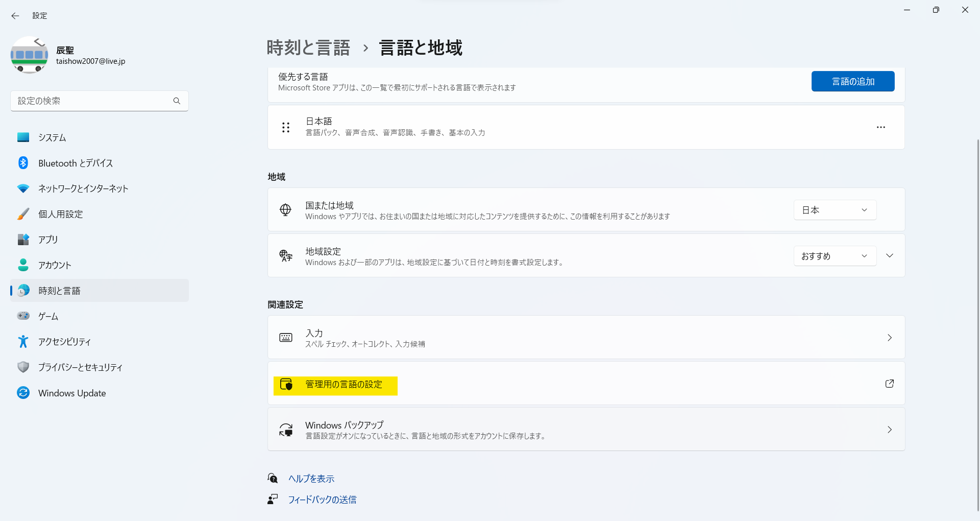Open 管理用の言語の設定
This screenshot has height=521, width=980.
[x=586, y=383]
